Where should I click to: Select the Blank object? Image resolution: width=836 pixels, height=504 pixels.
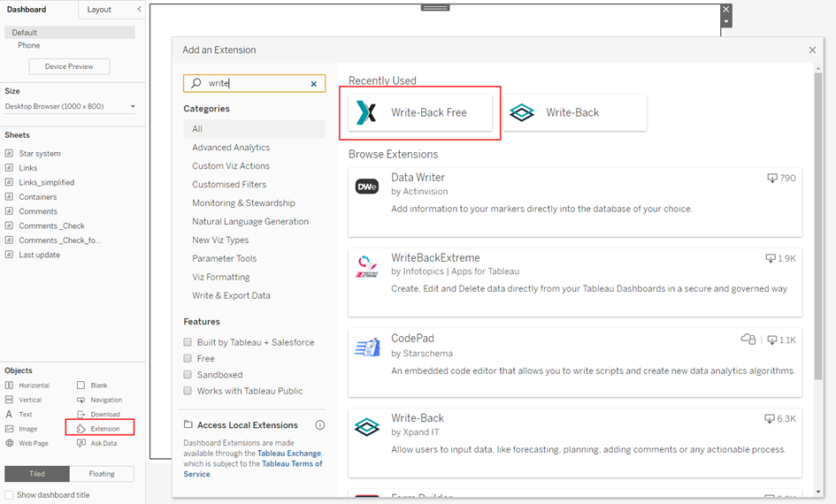click(x=92, y=386)
